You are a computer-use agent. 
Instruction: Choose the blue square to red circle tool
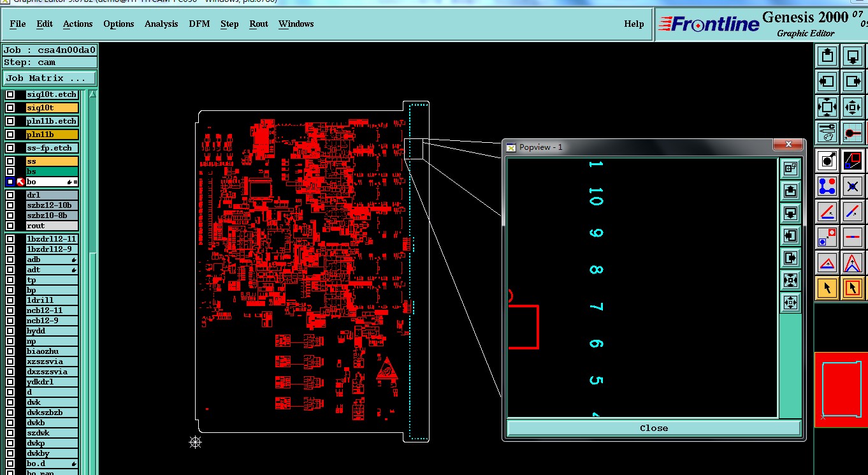[827, 237]
